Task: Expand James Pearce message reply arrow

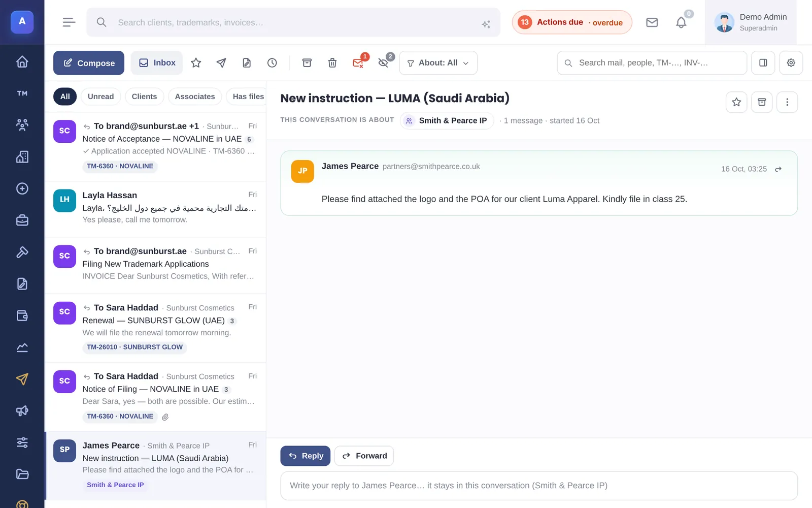Action: coord(778,169)
